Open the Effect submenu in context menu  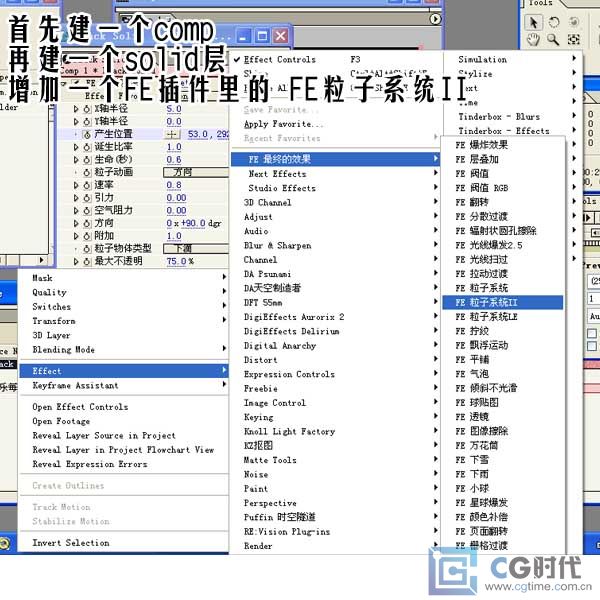[x=124, y=371]
